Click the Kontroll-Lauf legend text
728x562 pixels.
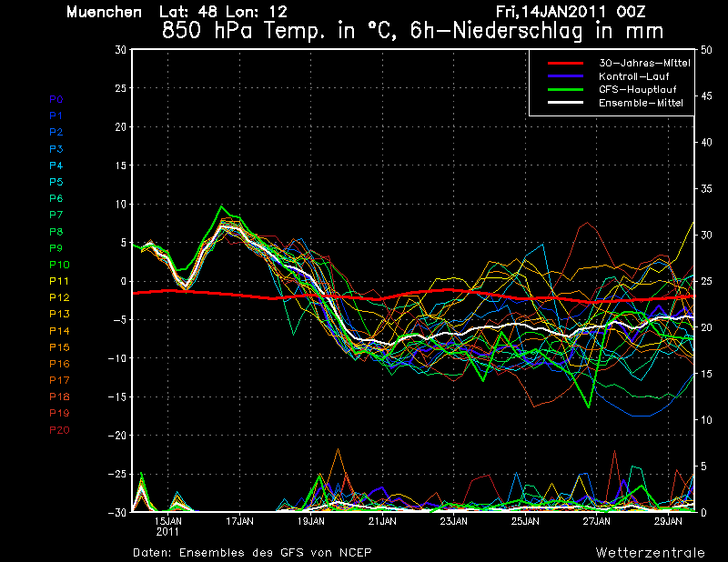[x=633, y=76]
